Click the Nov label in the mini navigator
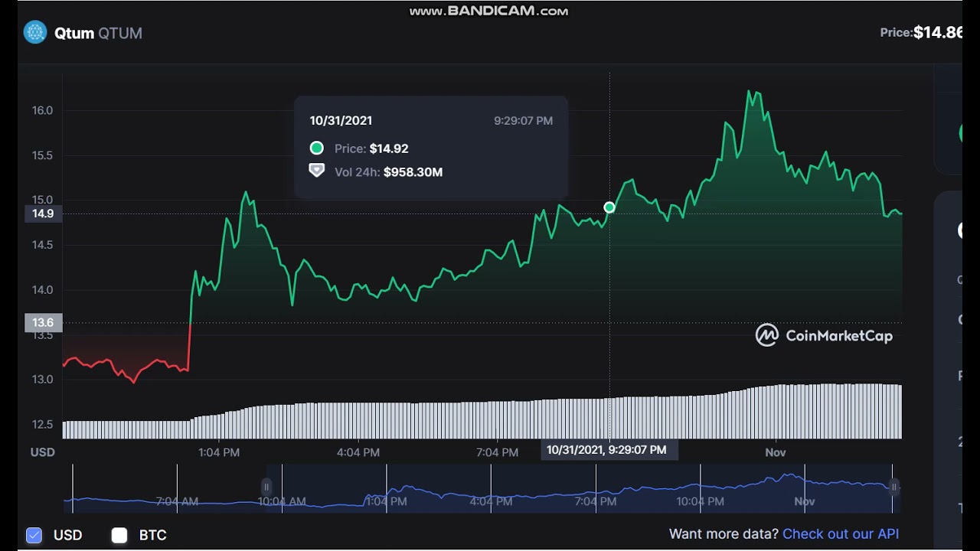This screenshot has height=551, width=980. 804,501
